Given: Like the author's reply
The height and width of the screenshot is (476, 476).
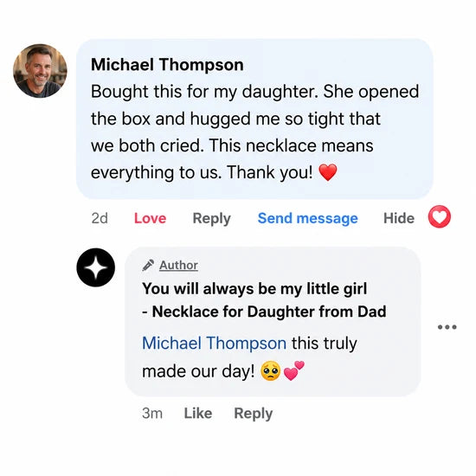Looking at the screenshot, I should (x=198, y=413).
